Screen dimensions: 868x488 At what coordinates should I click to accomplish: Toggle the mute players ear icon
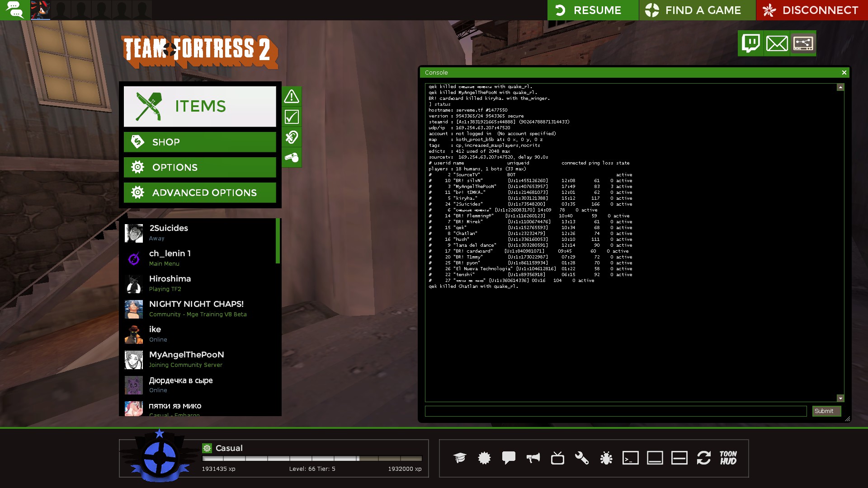click(292, 137)
